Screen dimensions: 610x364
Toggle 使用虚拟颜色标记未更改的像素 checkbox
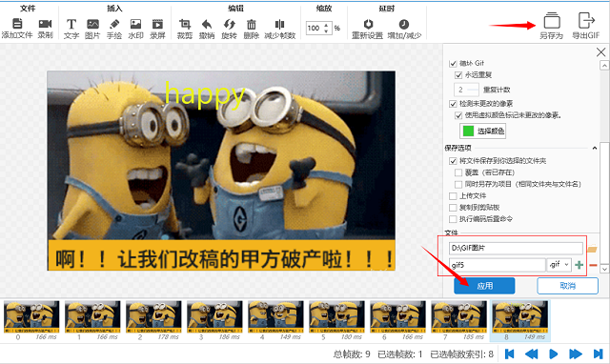[458, 115]
